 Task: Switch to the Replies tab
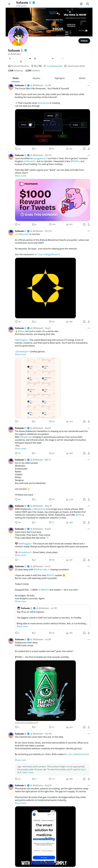pos(36,78)
